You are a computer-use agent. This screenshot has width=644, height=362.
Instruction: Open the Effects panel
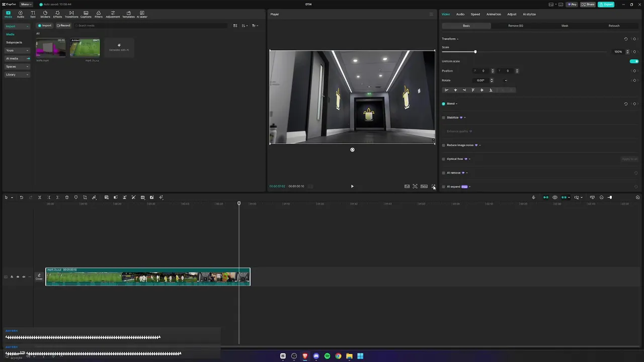(x=57, y=14)
